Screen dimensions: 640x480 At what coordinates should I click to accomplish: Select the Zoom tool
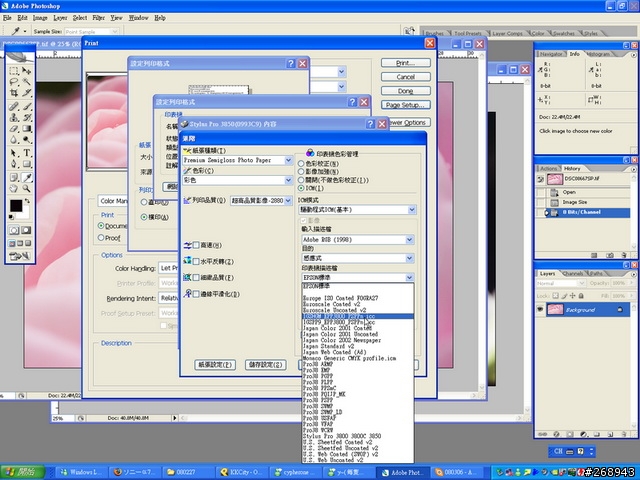pos(27,189)
